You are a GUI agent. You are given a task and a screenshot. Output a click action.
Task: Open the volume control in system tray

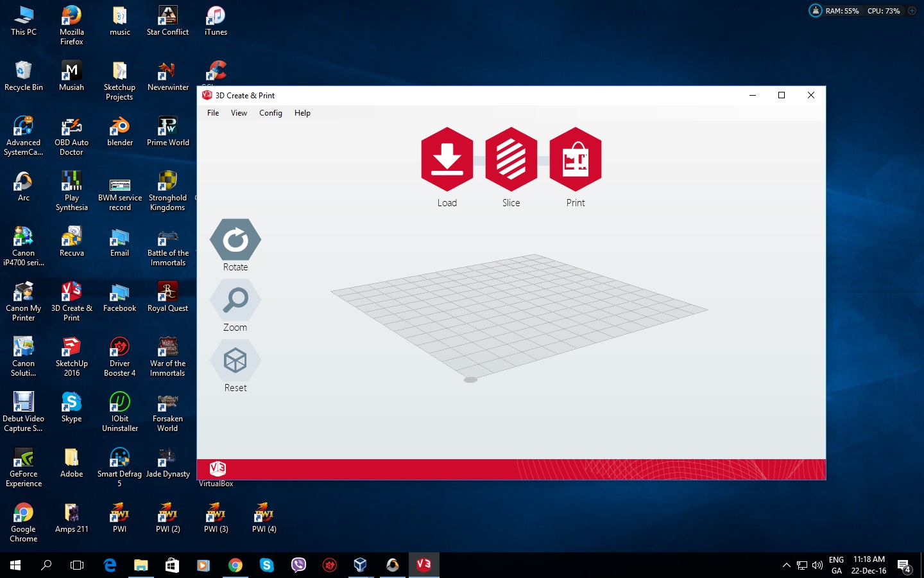click(x=817, y=565)
